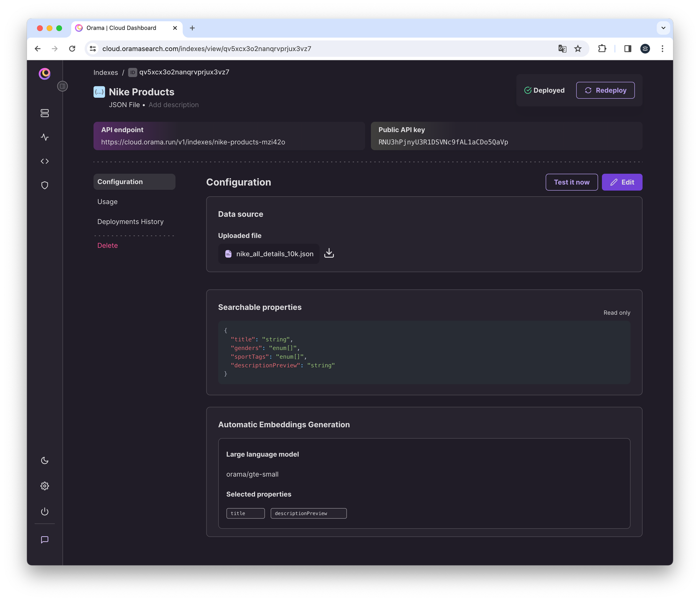Click the JSON index icon beside Nike Products
The height and width of the screenshot is (601, 700).
tap(99, 92)
